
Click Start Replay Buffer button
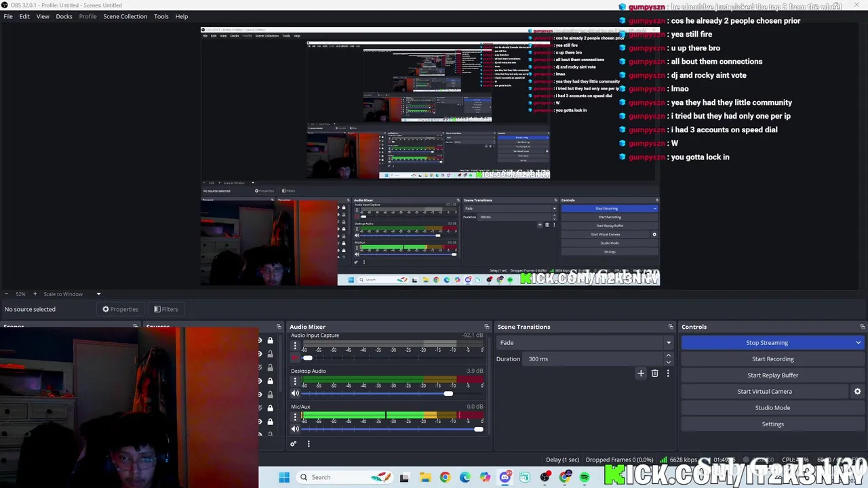pyautogui.click(x=772, y=375)
